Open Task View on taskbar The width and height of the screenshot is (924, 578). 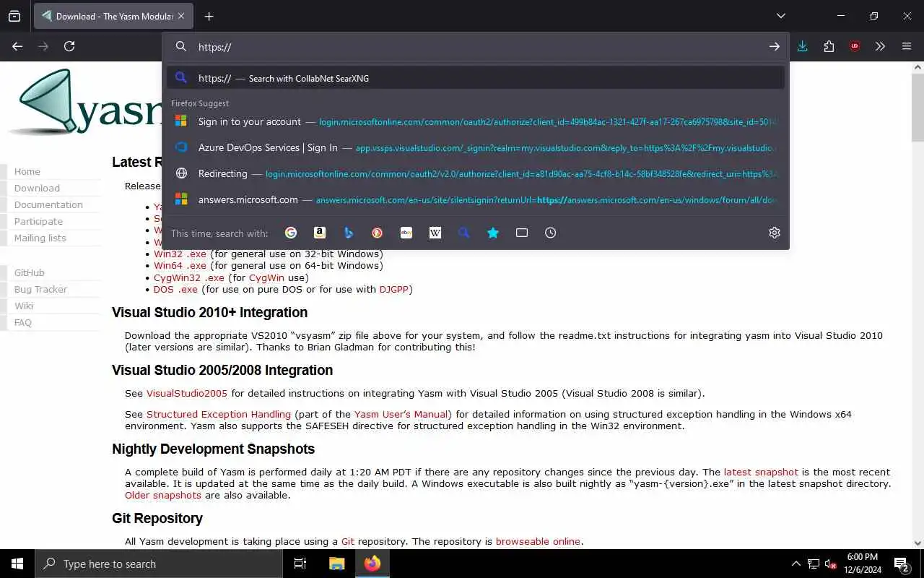click(x=300, y=564)
